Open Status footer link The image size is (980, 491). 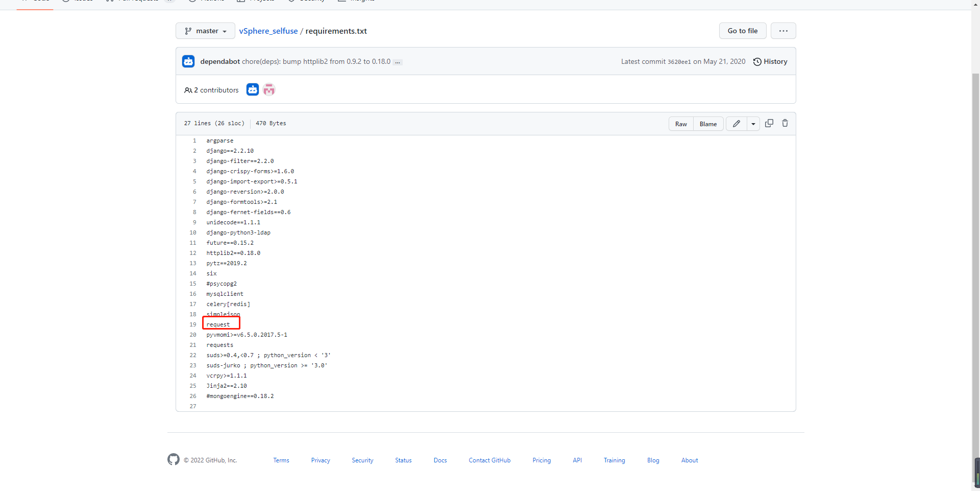403,460
